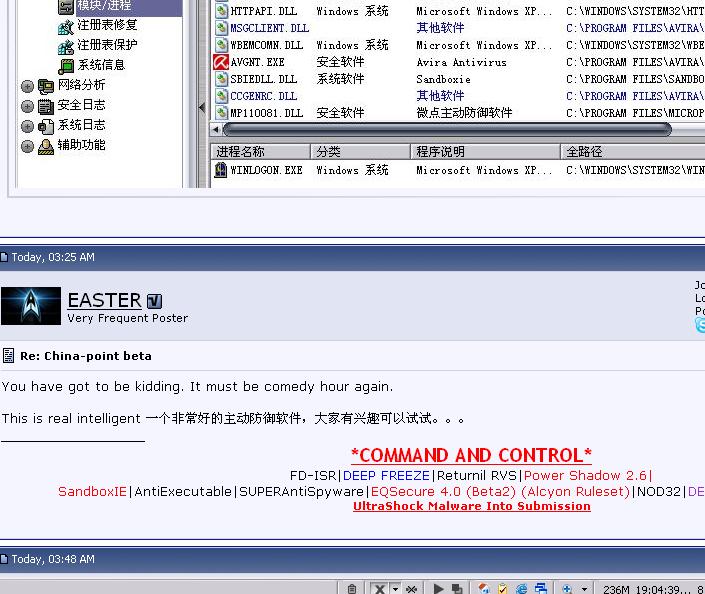Click the 程序说明 column header

pos(440,151)
